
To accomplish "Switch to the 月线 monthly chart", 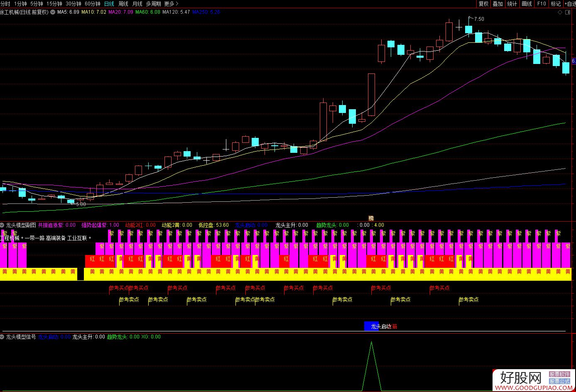I will tap(137, 4).
